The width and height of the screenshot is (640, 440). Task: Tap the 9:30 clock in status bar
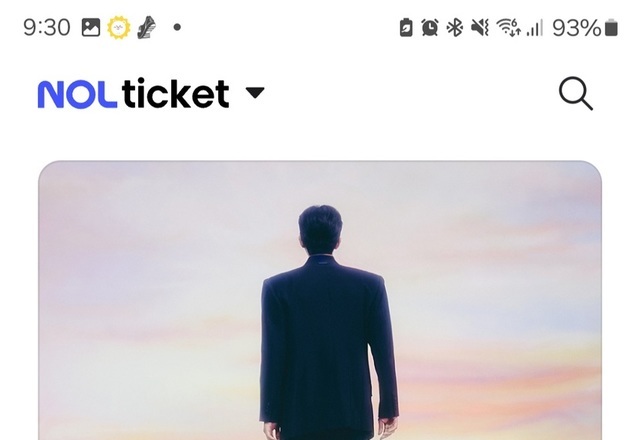click(47, 28)
